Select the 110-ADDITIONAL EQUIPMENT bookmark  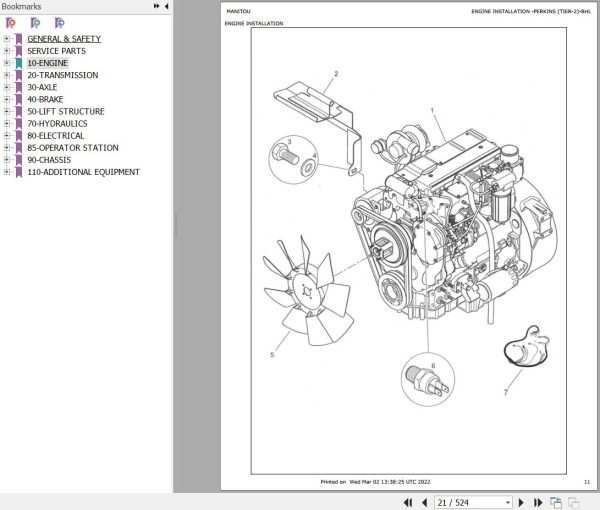83,172
